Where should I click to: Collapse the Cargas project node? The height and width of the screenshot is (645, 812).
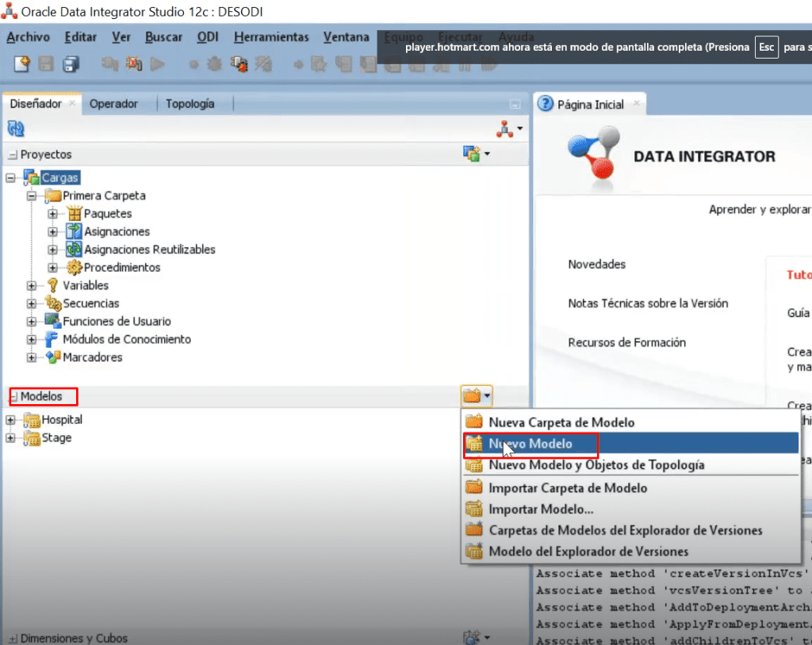pos(10,178)
